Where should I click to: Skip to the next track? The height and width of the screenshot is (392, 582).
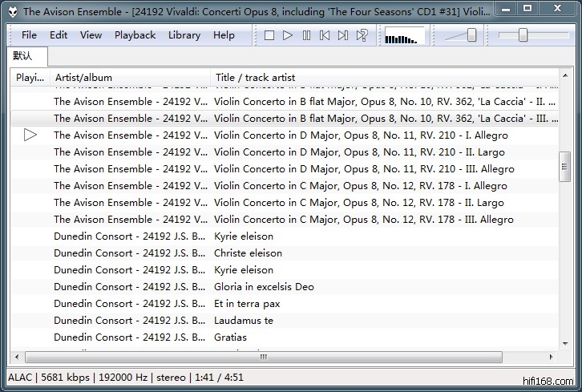pos(343,35)
